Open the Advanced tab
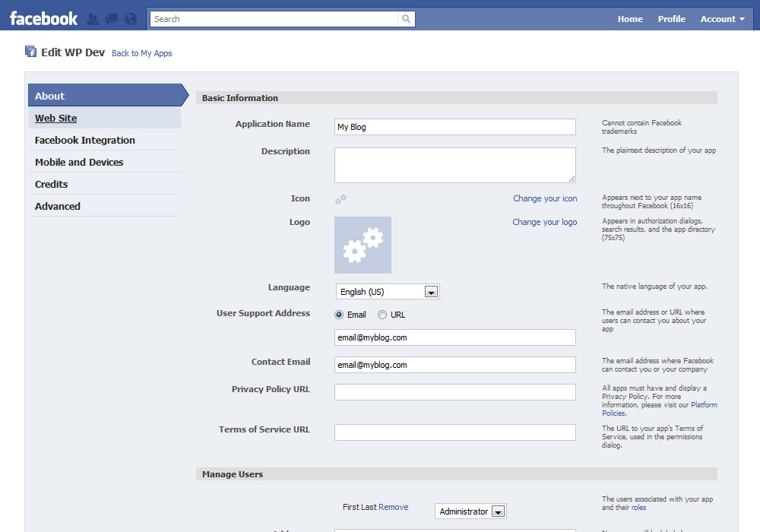Image resolution: width=760 pixels, height=532 pixels. coord(105,206)
